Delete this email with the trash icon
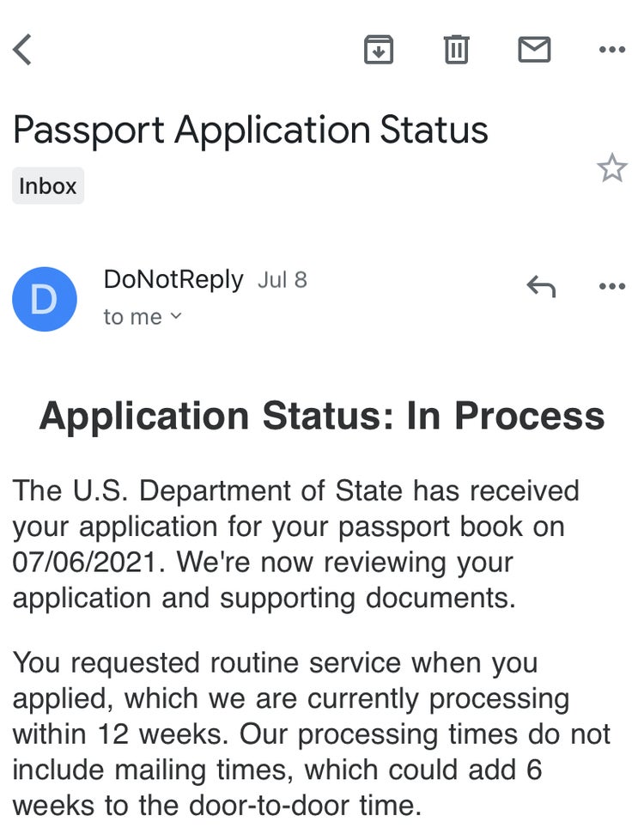644x828 pixels. (456, 49)
